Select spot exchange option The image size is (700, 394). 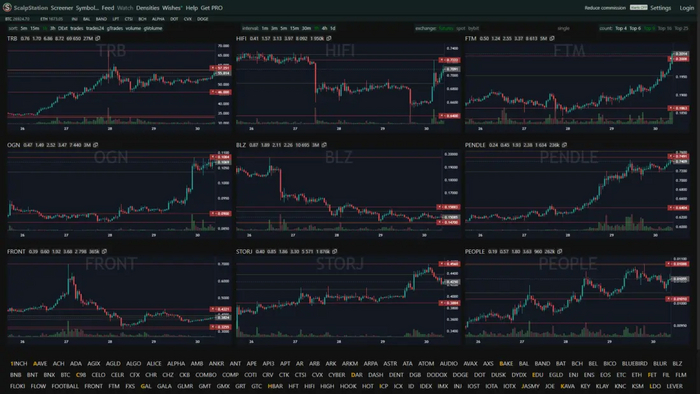pos(460,28)
